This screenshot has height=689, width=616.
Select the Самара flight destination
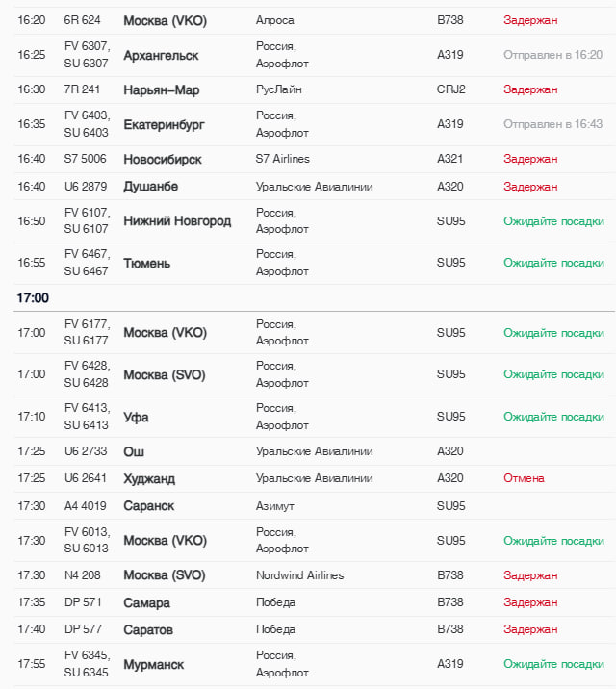click(146, 602)
